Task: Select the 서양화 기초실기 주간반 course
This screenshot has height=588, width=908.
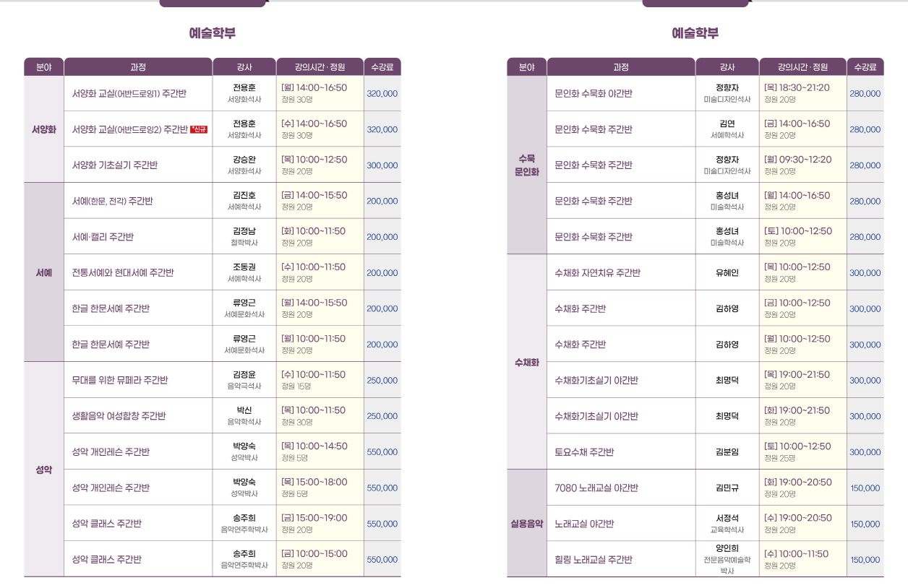Action: [x=115, y=165]
